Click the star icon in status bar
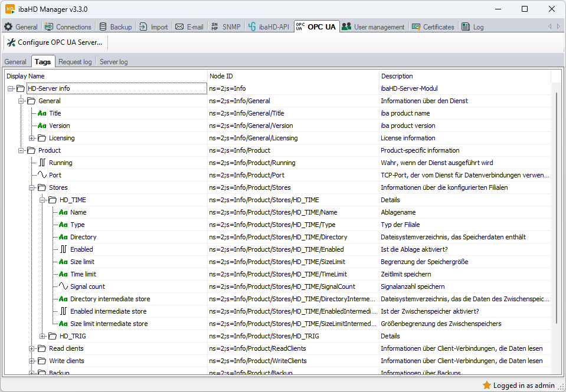566x392 pixels. tap(487, 386)
